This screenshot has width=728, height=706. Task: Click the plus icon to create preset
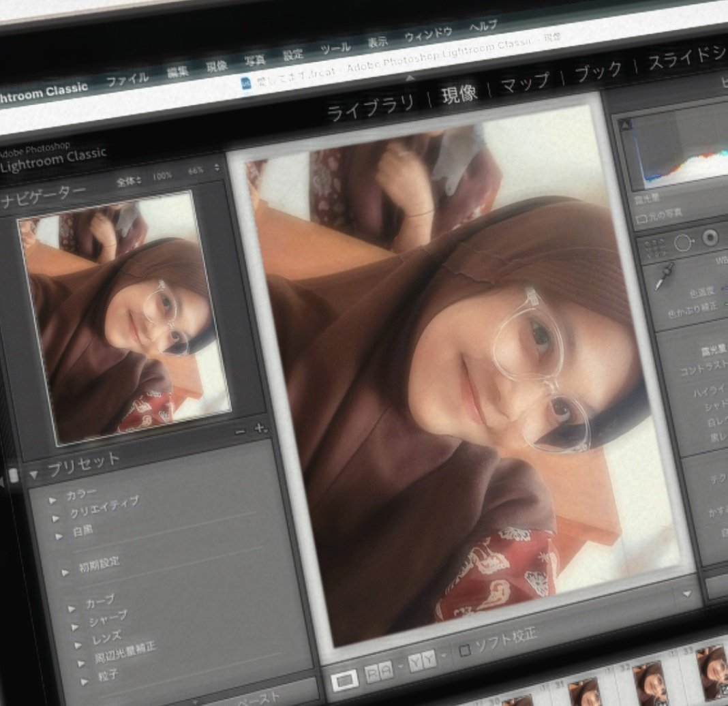click(x=261, y=428)
